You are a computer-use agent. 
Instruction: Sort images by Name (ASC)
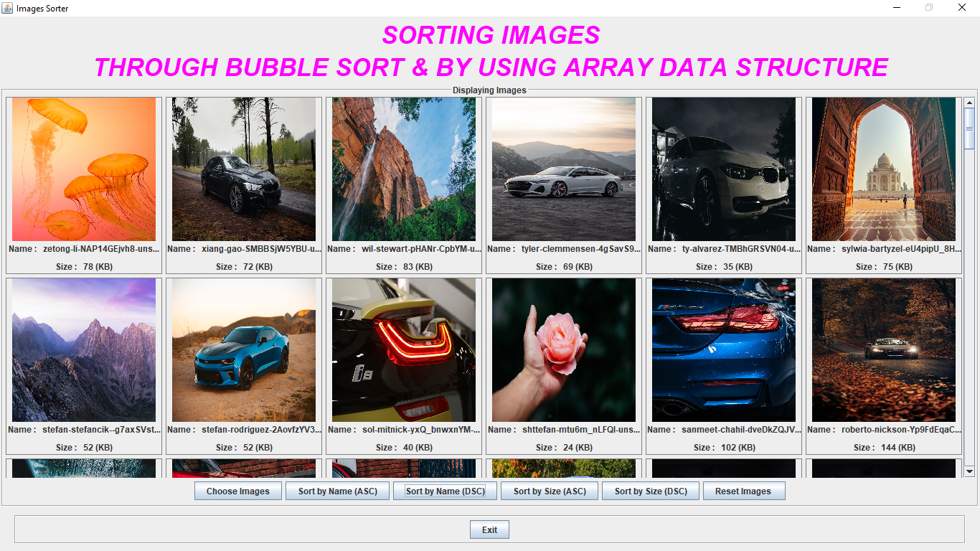tap(337, 491)
